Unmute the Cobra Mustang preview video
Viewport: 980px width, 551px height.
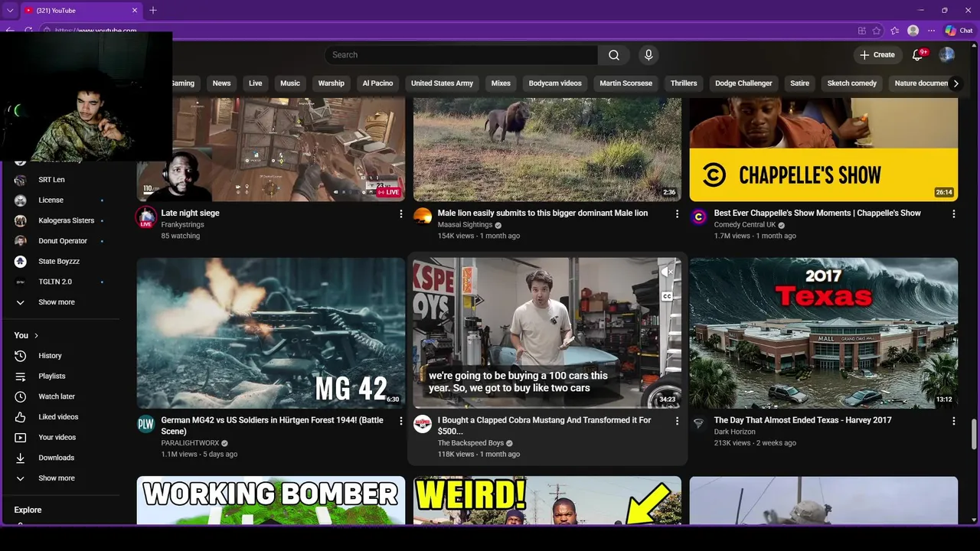coord(666,272)
